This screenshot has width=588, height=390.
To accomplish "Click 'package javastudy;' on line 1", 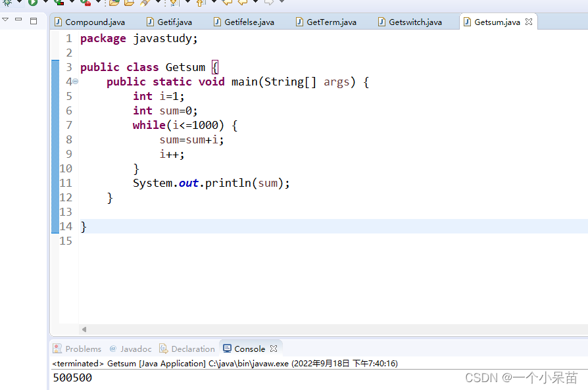I will [139, 38].
